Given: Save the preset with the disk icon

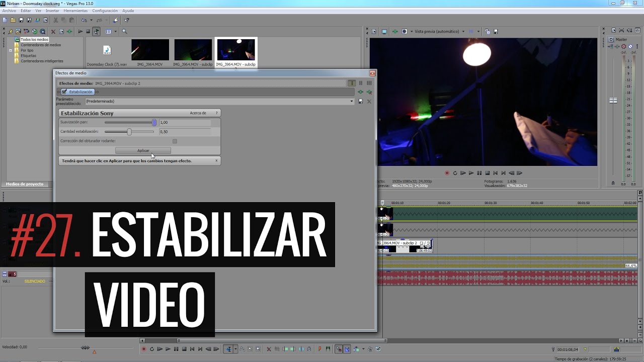Looking at the screenshot, I should click(360, 101).
